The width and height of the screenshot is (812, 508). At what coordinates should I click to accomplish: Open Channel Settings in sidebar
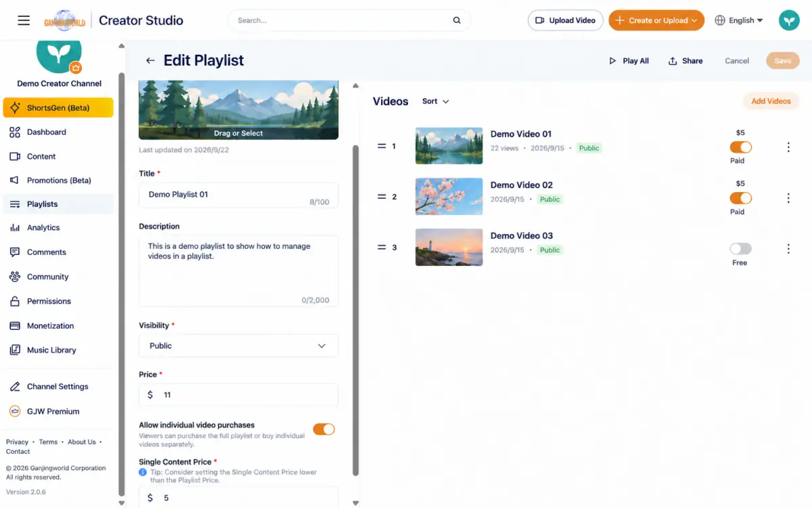[x=58, y=386]
